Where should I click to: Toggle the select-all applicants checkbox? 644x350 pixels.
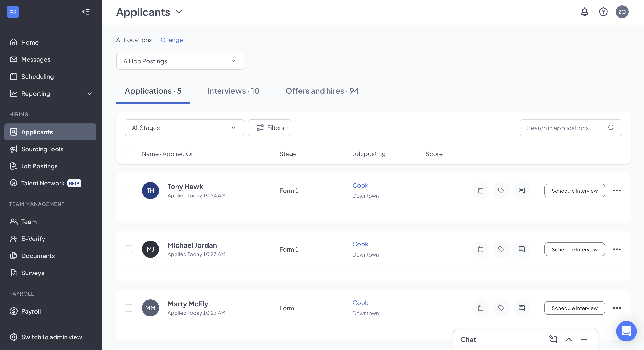point(128,153)
